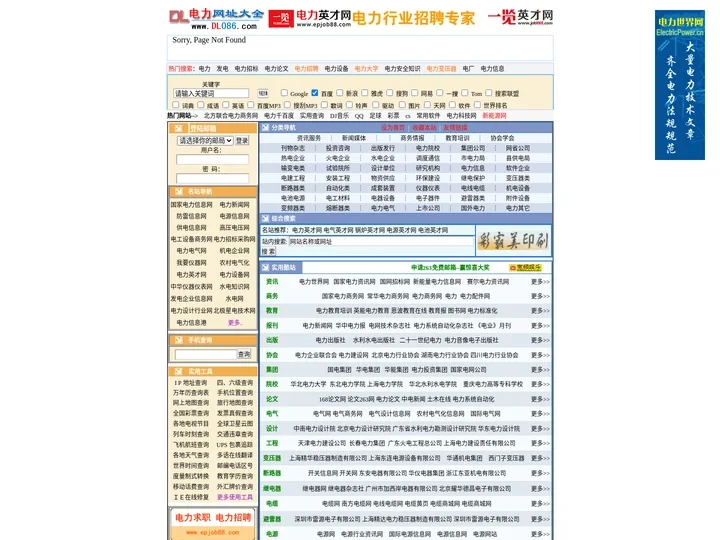Focus the 密码 input field
The width and height of the screenshot is (720, 540).
(213, 178)
